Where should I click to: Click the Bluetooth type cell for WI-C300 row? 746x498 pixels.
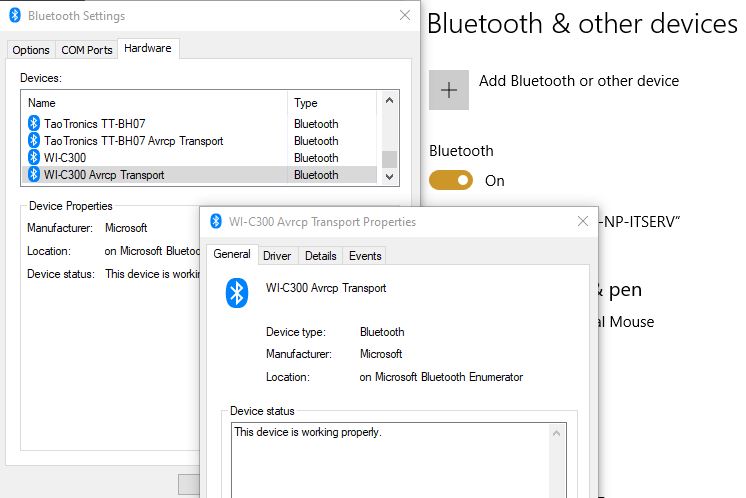316,157
